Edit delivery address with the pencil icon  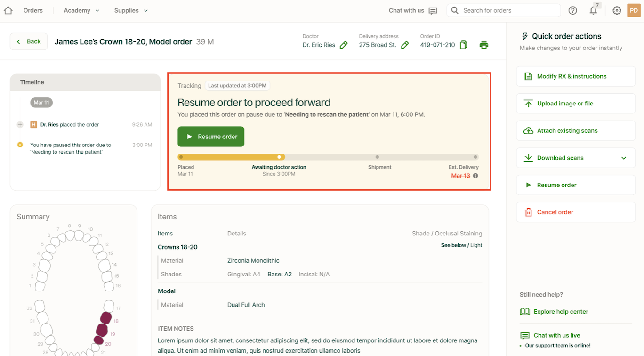pyautogui.click(x=405, y=45)
